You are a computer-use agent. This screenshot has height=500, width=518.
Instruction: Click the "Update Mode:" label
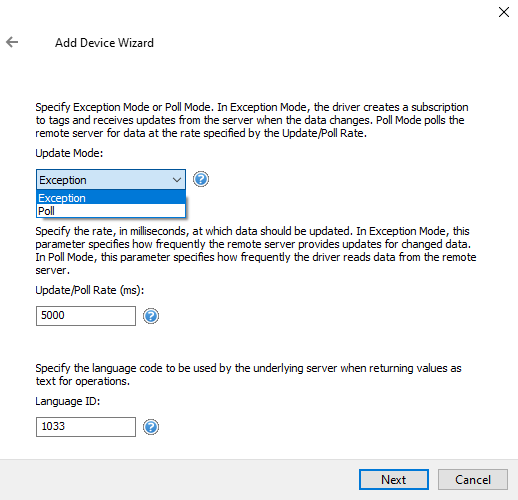tap(69, 153)
